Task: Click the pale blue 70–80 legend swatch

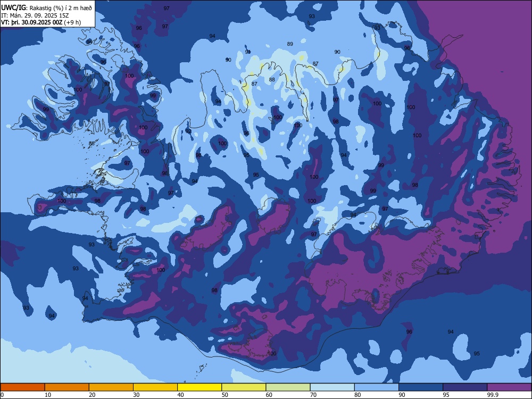Action: [x=332, y=387]
